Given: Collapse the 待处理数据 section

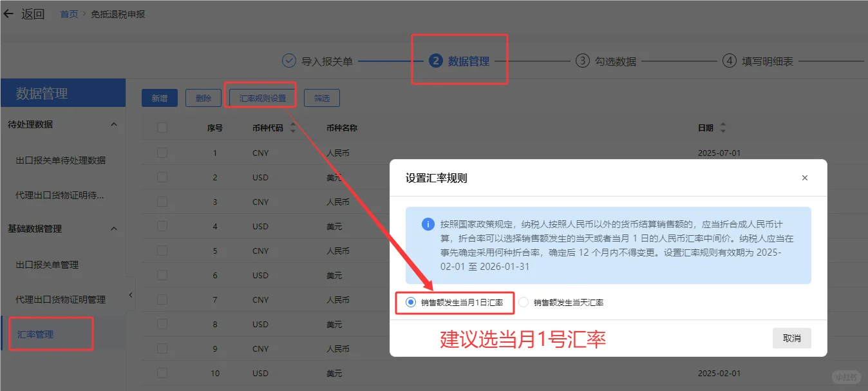Looking at the screenshot, I should point(114,124).
